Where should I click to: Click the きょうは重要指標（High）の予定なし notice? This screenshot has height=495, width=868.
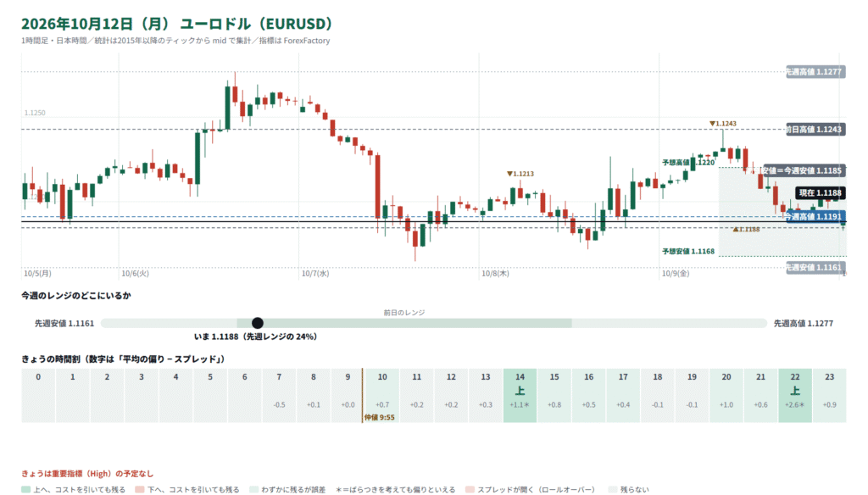(x=87, y=474)
